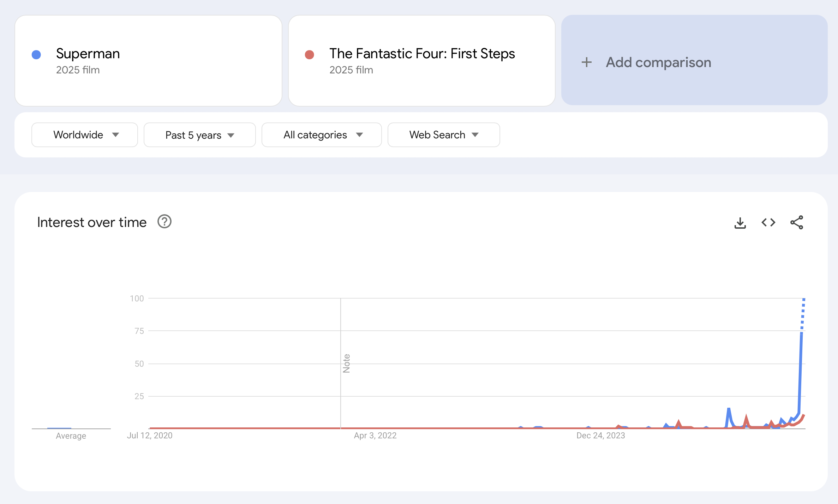Download the interest over time data
Screen dimensions: 838x504
click(740, 223)
